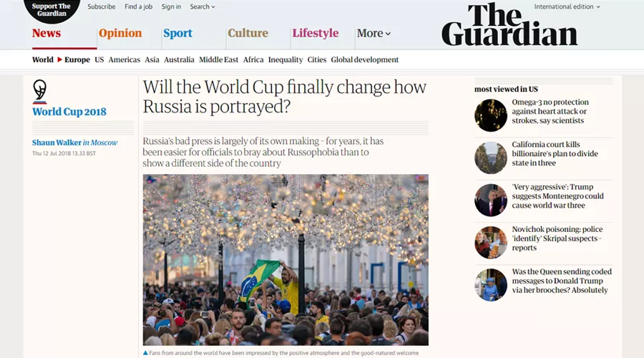Open the Novichok poisoning story thumbnail
This screenshot has height=358, width=644.
tap(491, 243)
